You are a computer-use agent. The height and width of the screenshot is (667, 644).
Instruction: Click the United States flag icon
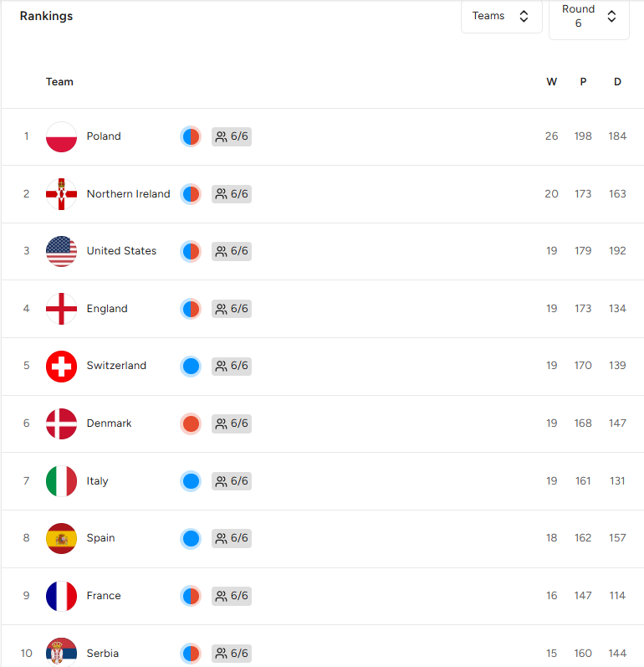(x=61, y=251)
